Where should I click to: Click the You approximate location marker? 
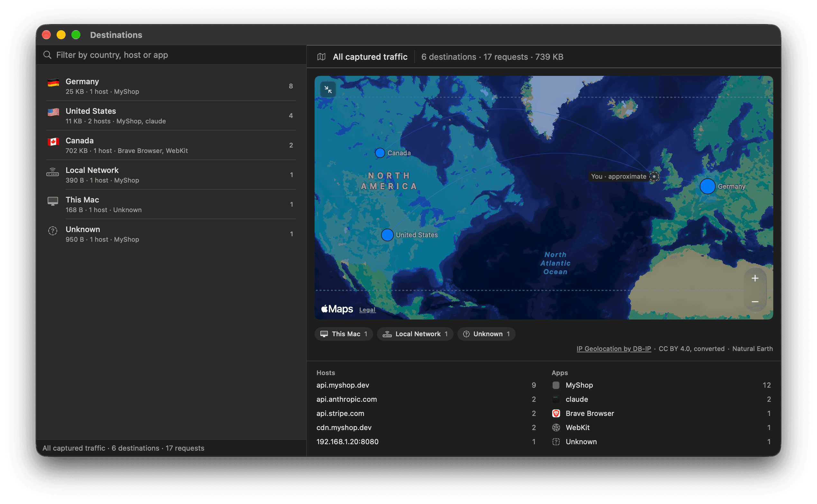click(654, 176)
